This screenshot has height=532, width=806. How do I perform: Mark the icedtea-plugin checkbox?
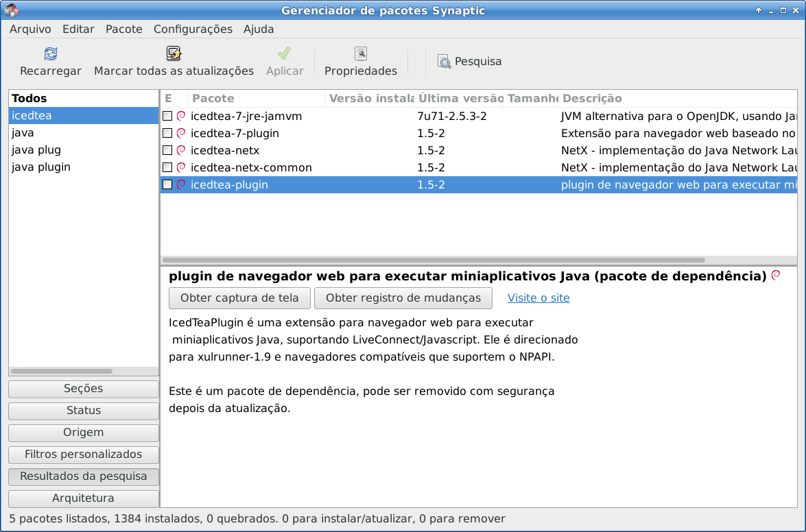pos(167,184)
